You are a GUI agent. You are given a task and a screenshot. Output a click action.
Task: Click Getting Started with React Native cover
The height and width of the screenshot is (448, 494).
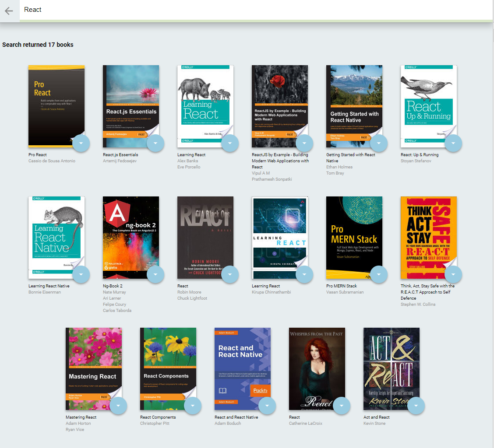(354, 106)
